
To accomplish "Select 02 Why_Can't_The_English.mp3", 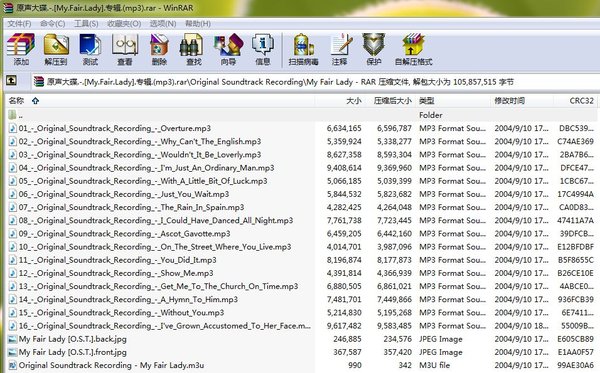I will (140, 141).
